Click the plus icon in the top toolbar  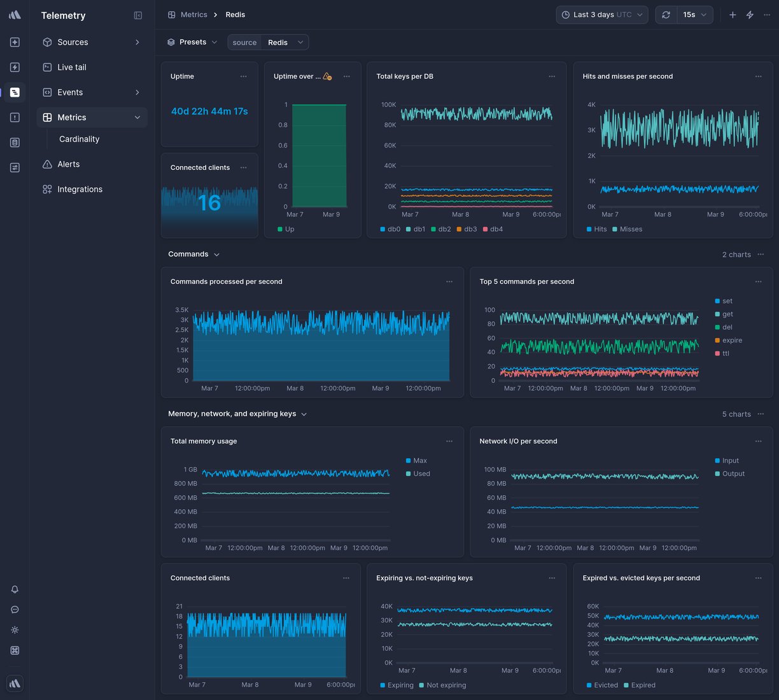click(x=732, y=14)
